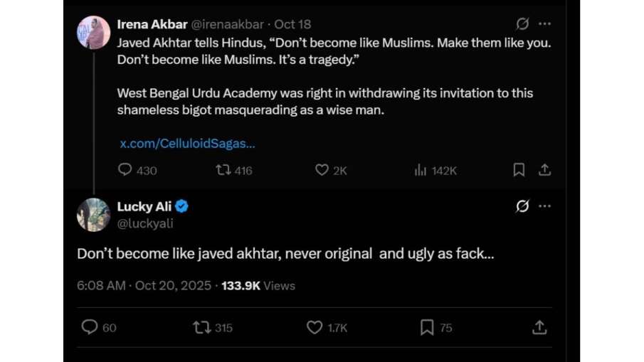Share Irena Akbar's post
The image size is (644, 362).
tap(544, 170)
